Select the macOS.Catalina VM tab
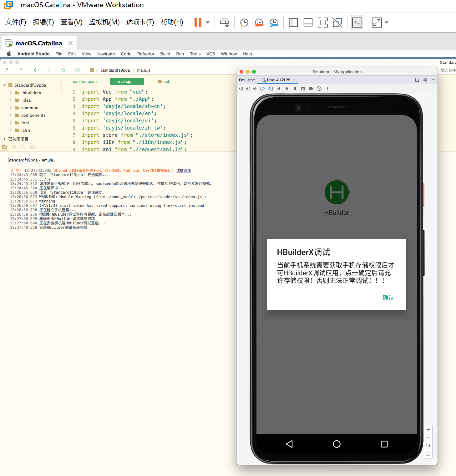This screenshot has width=456, height=476. [x=38, y=43]
